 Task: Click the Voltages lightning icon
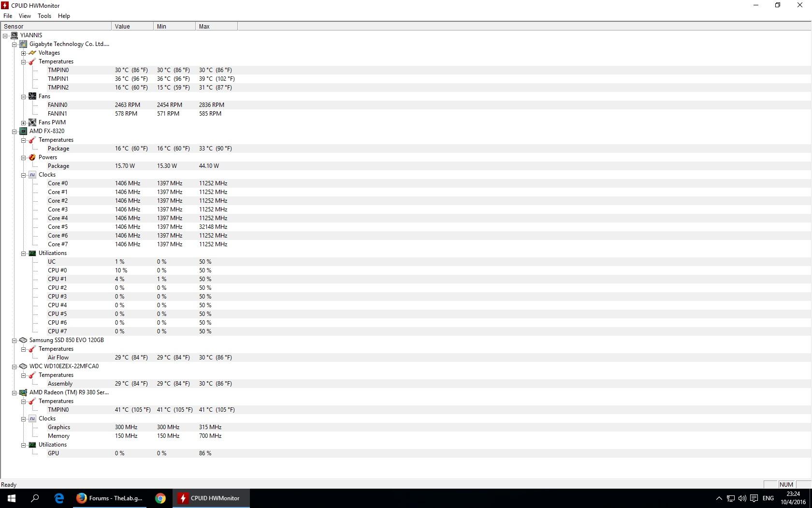point(32,53)
